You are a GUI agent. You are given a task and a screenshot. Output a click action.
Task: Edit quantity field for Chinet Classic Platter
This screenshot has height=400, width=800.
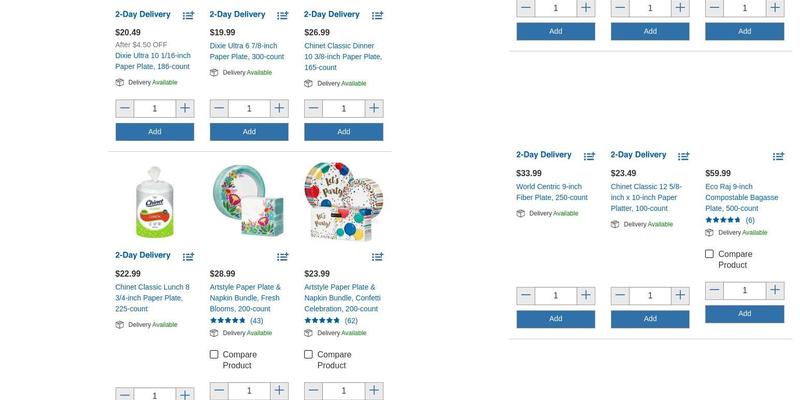650,296
